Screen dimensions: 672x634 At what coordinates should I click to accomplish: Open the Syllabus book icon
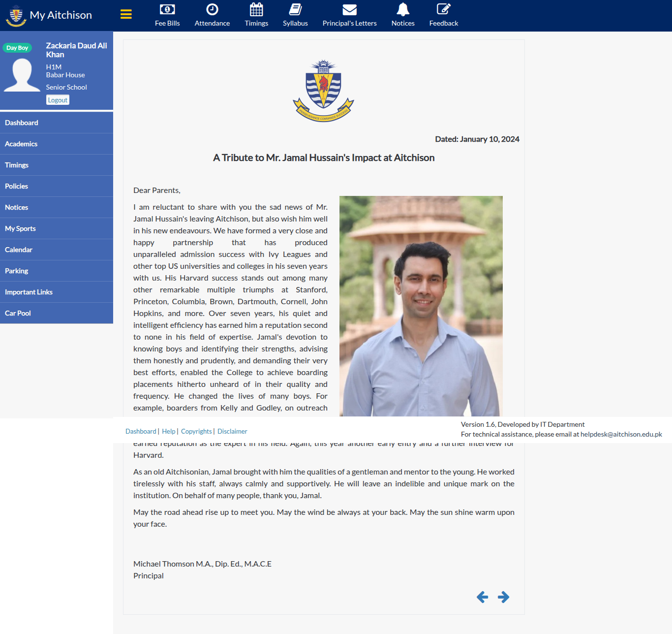coord(295,9)
